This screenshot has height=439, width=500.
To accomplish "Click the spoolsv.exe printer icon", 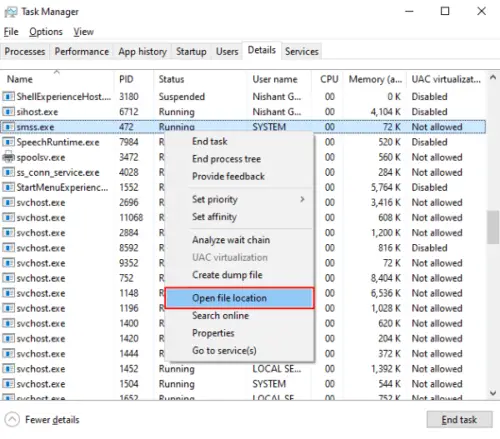I will (x=8, y=157).
